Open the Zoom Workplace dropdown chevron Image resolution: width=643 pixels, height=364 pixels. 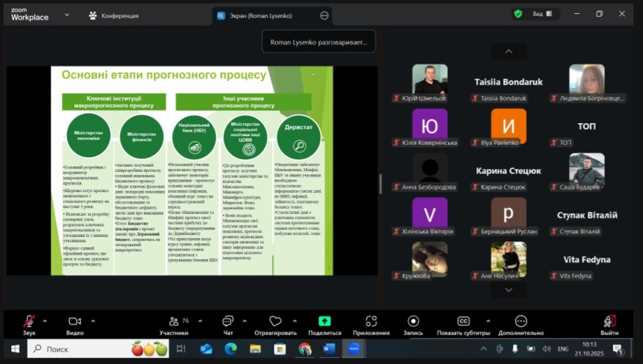point(67,14)
